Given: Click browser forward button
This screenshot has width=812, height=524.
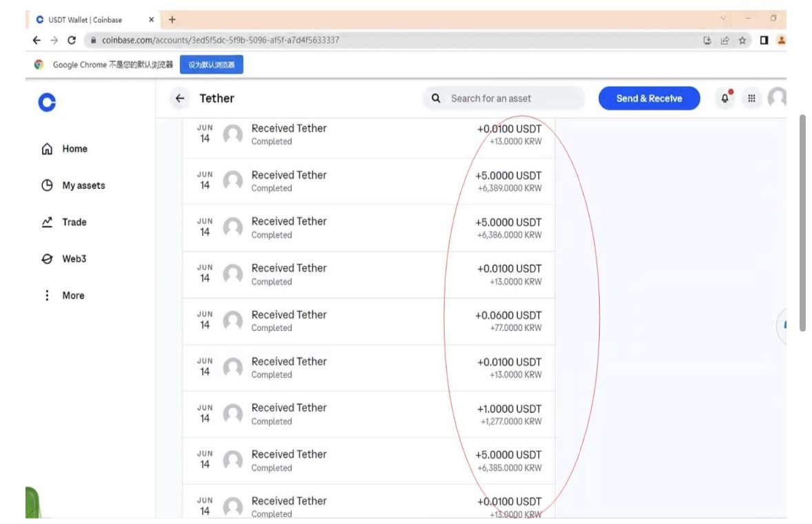Looking at the screenshot, I should 54,40.
